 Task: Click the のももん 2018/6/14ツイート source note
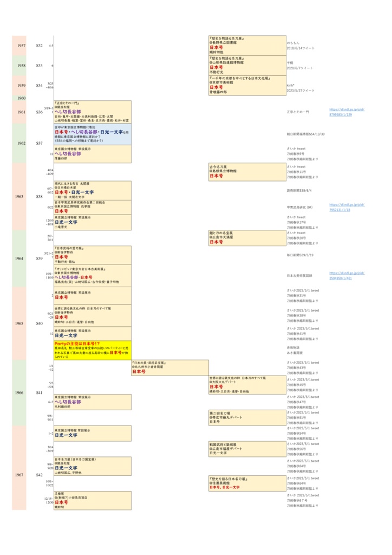[x=300, y=46]
